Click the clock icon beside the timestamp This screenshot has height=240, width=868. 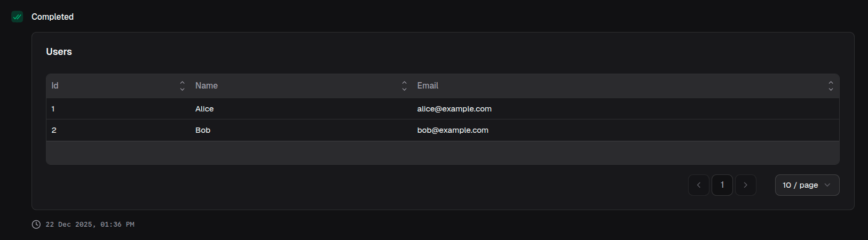(x=36, y=225)
